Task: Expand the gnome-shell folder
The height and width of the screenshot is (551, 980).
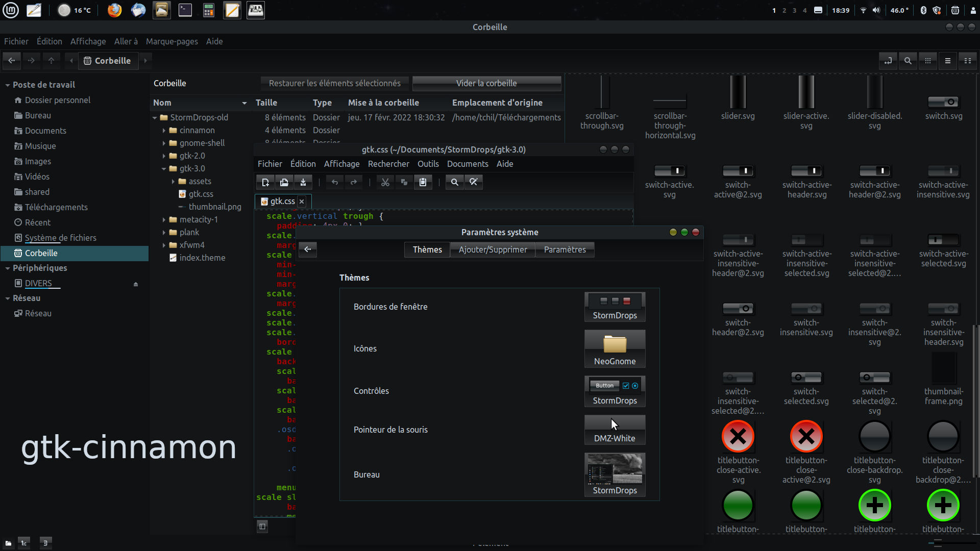Action: [x=164, y=143]
